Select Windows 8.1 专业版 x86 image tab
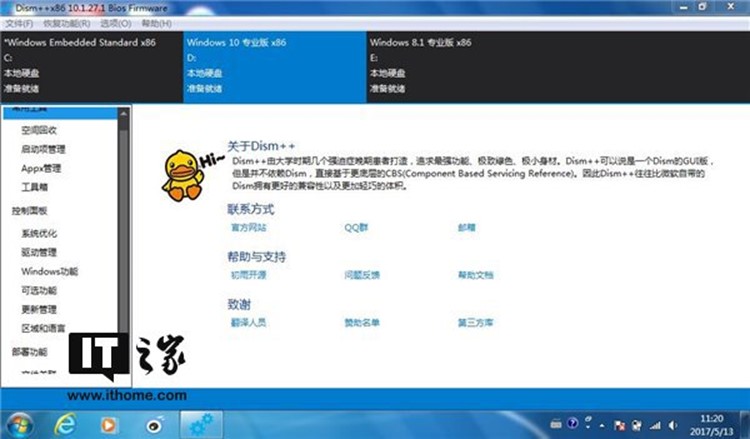 pyautogui.click(x=420, y=43)
